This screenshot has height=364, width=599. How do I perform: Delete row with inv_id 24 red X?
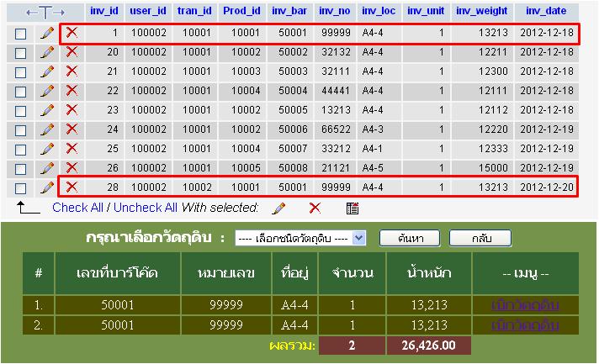tap(72, 129)
